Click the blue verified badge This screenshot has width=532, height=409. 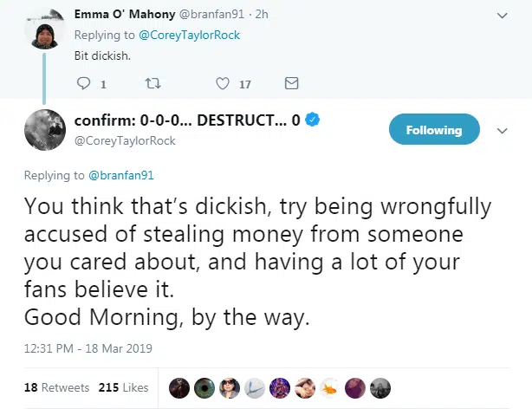pyautogui.click(x=315, y=120)
